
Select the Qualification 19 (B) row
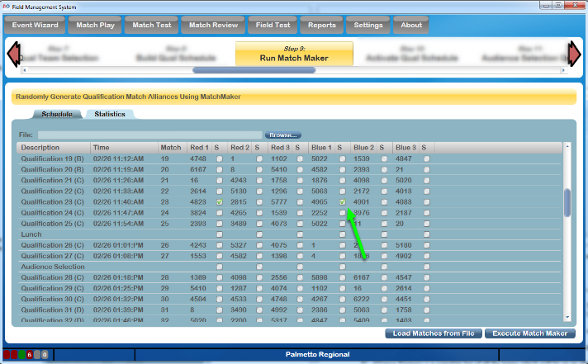[289, 159]
